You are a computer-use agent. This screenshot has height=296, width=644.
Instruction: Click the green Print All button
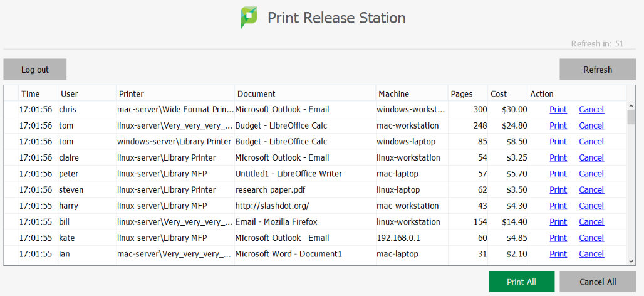[x=521, y=282]
